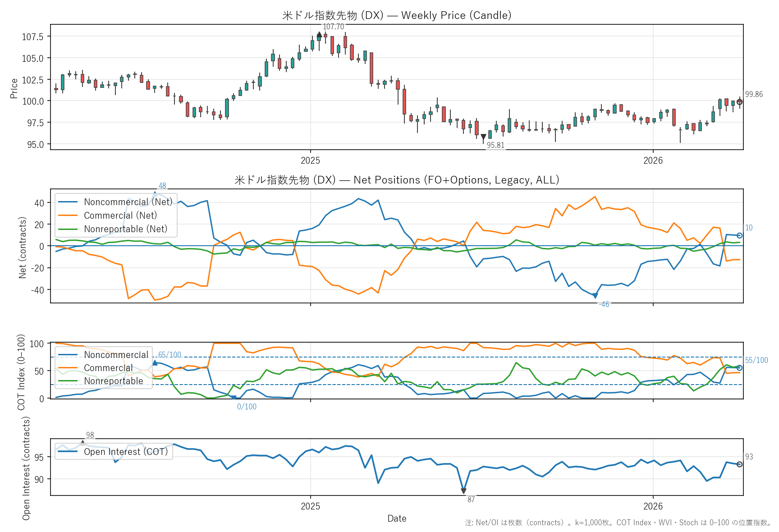Viewport: 779px width, 532px height.
Task: Click the Weekly Price (Candle) chart title
Action: pos(397,15)
